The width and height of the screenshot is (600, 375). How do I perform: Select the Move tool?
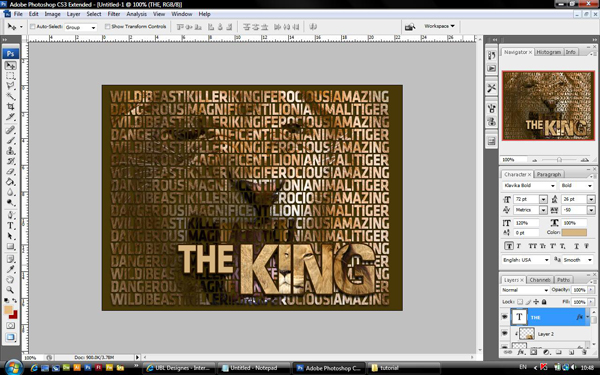[10, 65]
